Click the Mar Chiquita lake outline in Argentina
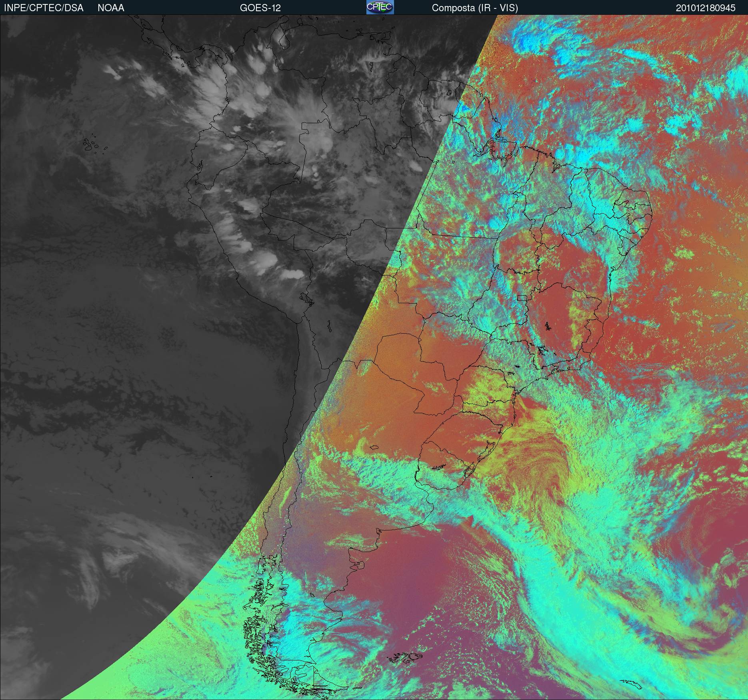 (374, 448)
